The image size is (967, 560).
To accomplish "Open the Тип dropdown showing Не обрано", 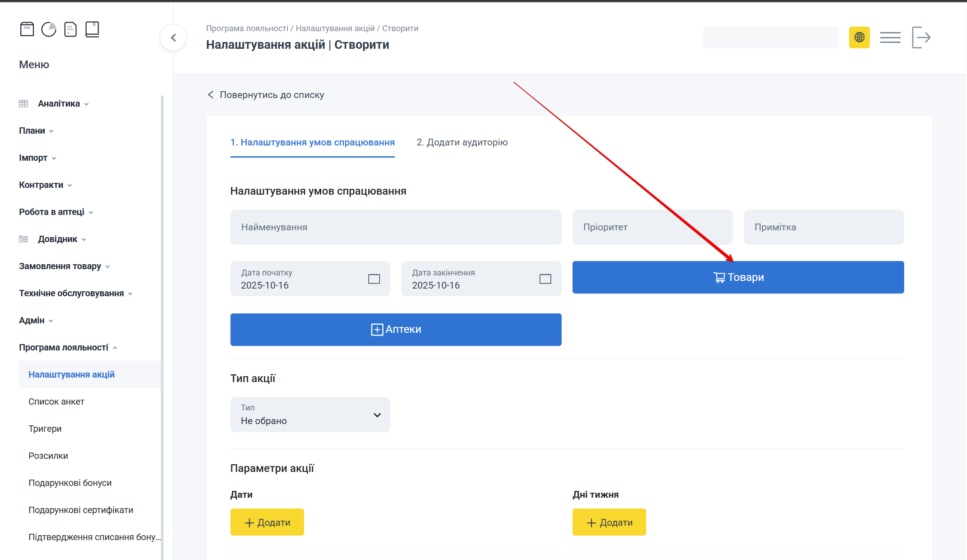I will (x=310, y=415).
